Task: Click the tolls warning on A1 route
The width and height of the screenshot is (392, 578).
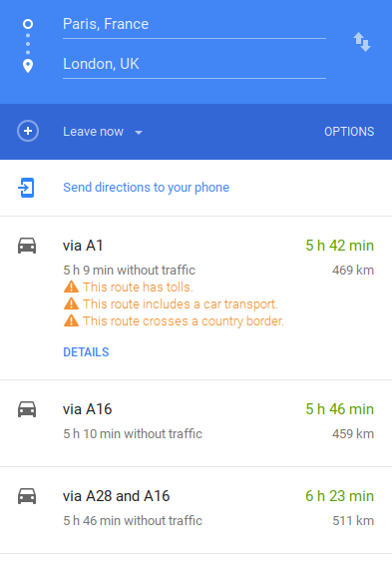Action: pyautogui.click(x=129, y=287)
